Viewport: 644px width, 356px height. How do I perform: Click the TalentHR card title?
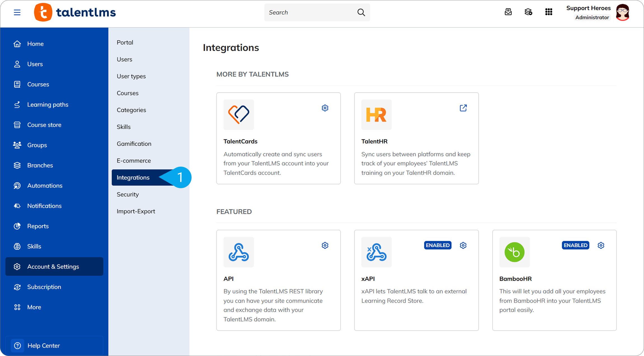coord(374,142)
